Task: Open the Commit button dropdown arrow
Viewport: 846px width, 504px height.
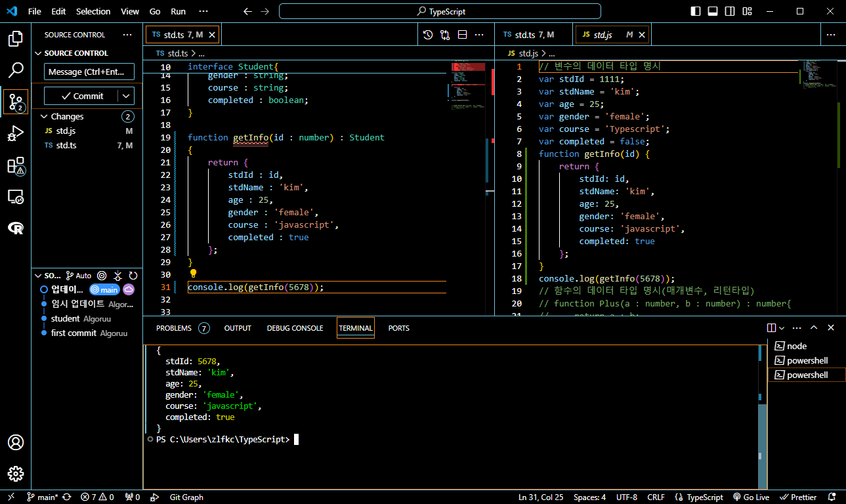Action: click(127, 96)
